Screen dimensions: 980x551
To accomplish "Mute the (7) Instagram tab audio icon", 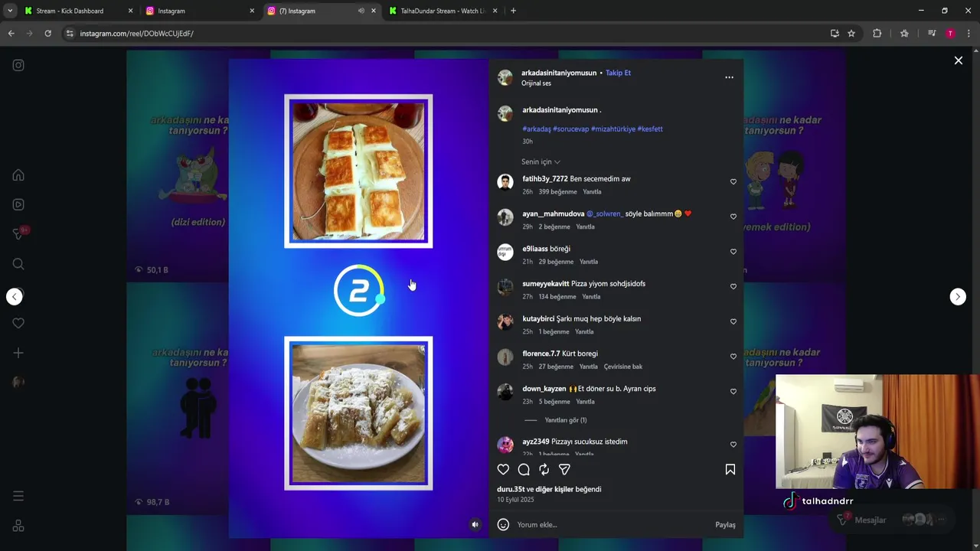I will (361, 11).
